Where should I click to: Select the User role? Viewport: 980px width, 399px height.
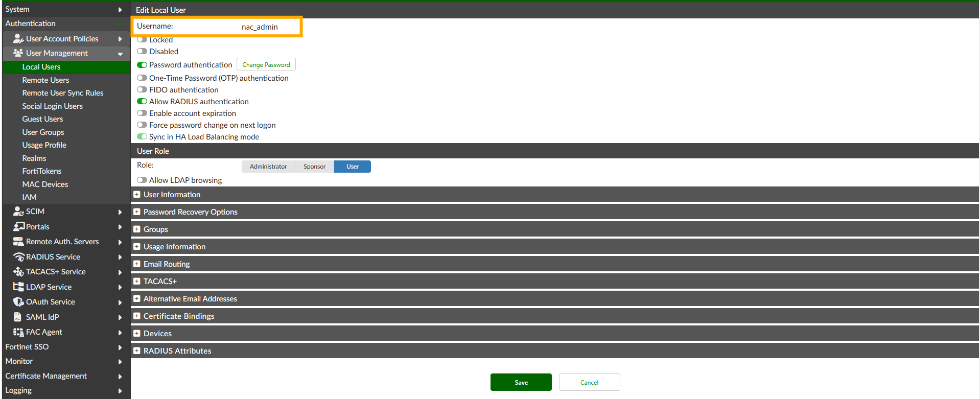tap(353, 167)
